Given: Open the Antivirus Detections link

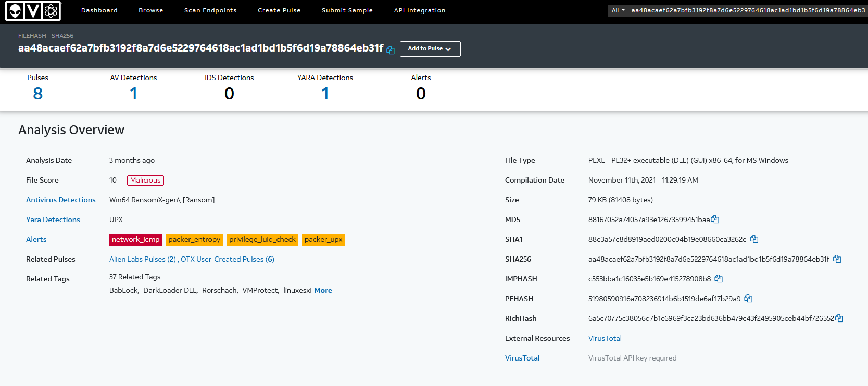Looking at the screenshot, I should pyautogui.click(x=61, y=200).
